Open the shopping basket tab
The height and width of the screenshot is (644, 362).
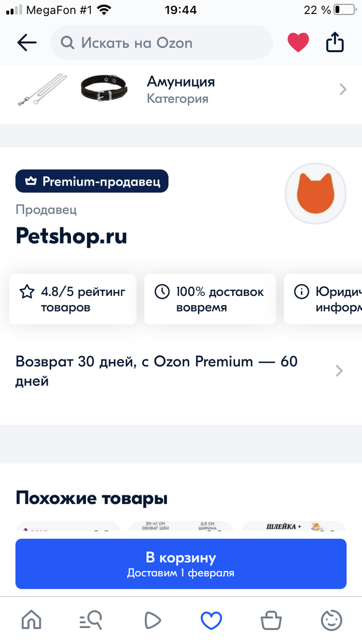click(x=271, y=620)
